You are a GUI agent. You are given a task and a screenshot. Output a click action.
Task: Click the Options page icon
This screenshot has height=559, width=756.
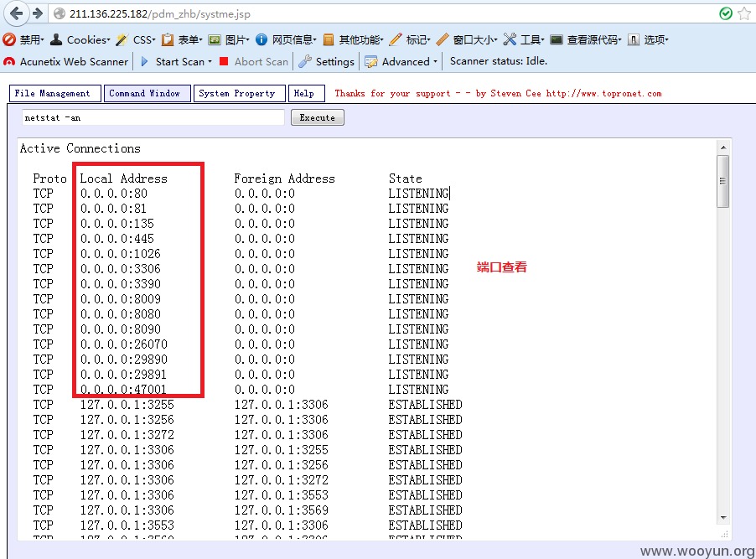point(634,39)
